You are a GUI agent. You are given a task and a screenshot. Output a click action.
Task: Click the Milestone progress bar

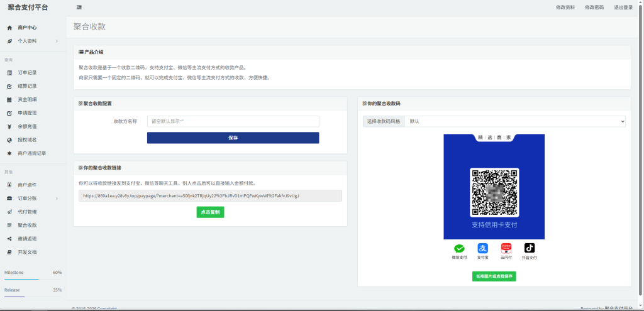(x=33, y=279)
